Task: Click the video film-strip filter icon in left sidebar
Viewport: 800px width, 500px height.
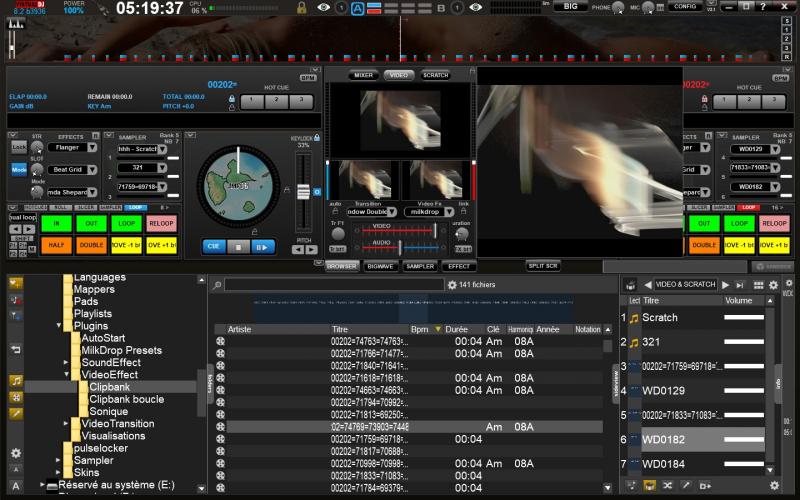Action: tap(16, 397)
